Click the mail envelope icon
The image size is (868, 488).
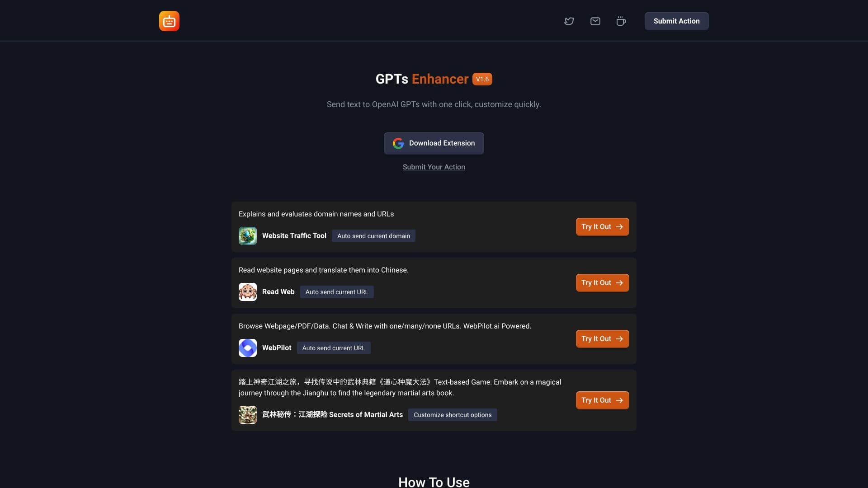[x=595, y=21]
